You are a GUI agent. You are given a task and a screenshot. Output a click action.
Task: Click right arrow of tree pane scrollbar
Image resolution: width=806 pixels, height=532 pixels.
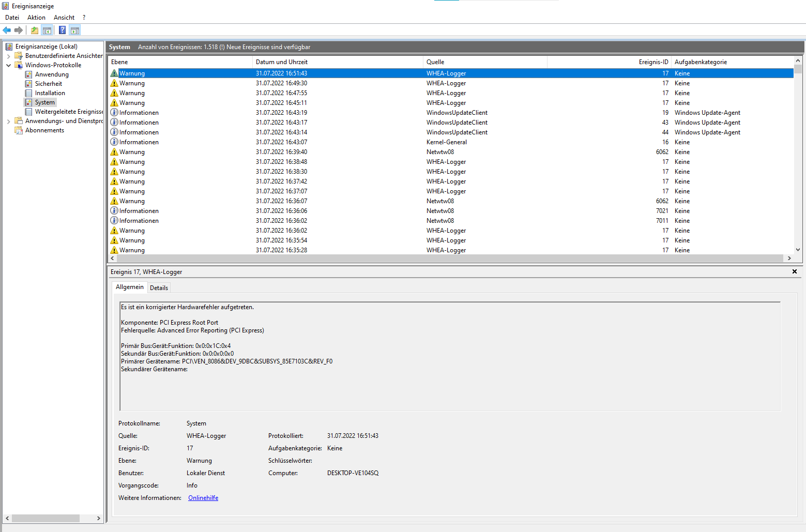(x=99, y=518)
